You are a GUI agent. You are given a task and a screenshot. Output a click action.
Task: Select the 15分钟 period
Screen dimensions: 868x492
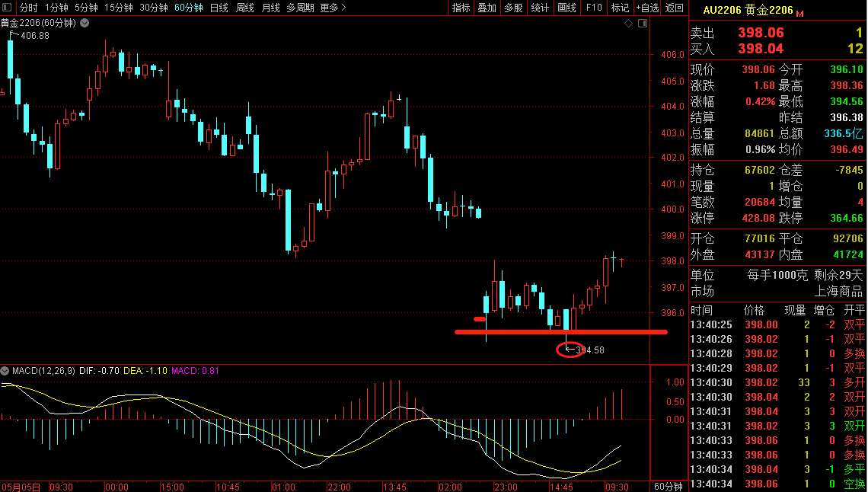click(x=119, y=8)
